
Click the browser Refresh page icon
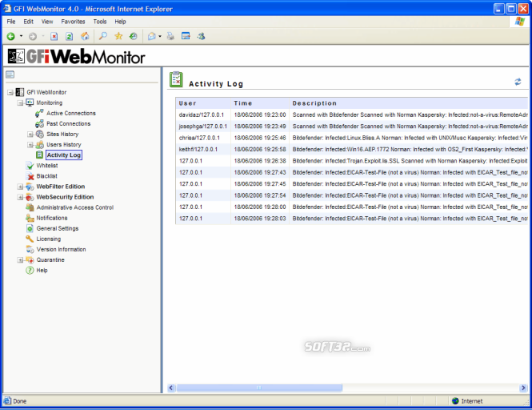[70, 36]
